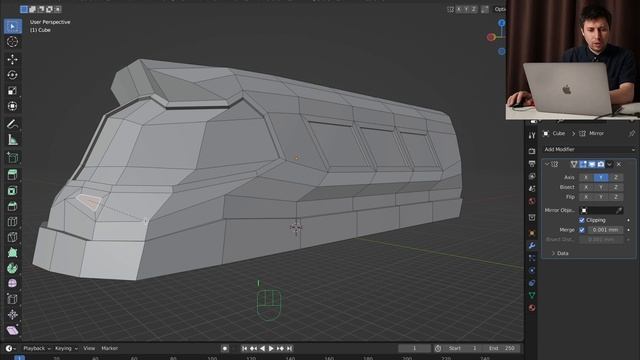Viewport: 640px width, 360px height.
Task: Open the World properties tab
Action: [532, 201]
